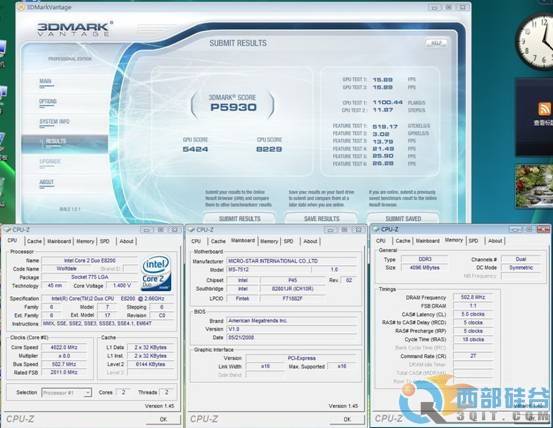Click the GPU score value 5424
This screenshot has width=553, height=428.
[x=195, y=149]
